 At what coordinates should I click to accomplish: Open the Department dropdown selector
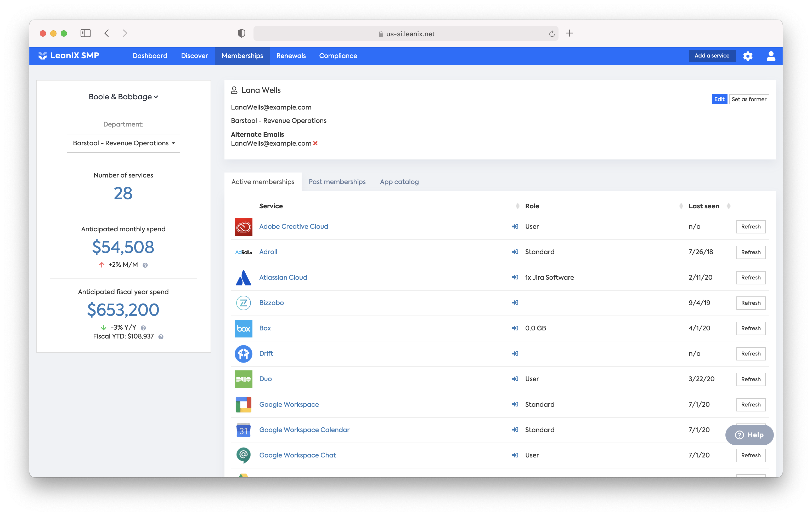click(123, 144)
